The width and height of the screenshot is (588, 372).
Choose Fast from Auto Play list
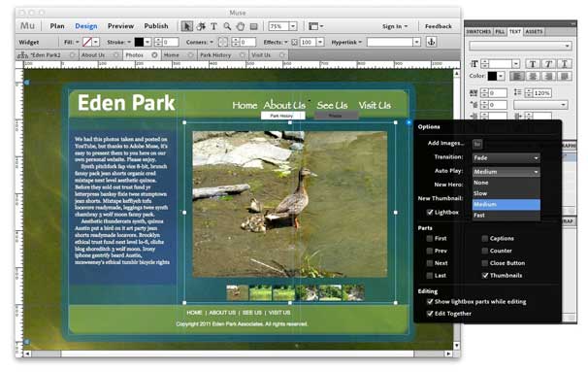[506, 216]
